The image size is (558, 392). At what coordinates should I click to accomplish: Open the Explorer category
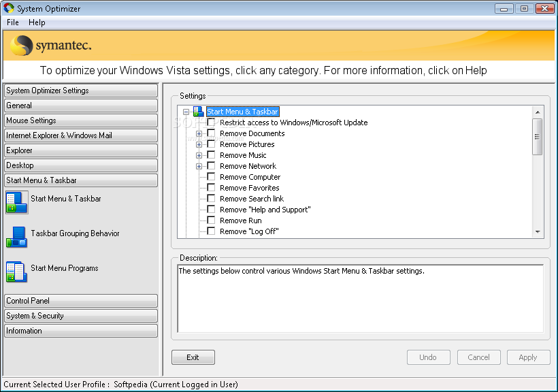click(81, 150)
